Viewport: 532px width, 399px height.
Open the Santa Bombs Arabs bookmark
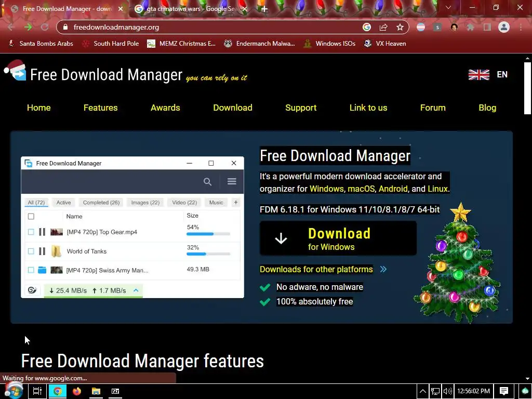pos(41,44)
